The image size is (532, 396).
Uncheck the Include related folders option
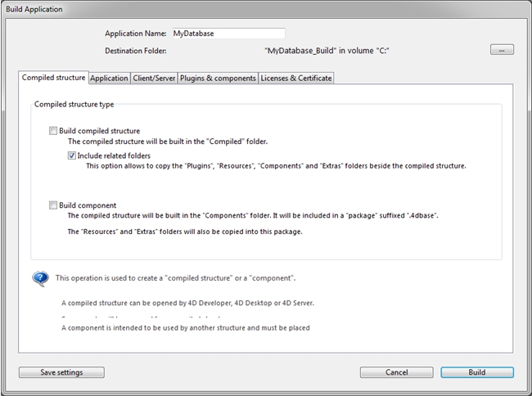pos(72,155)
